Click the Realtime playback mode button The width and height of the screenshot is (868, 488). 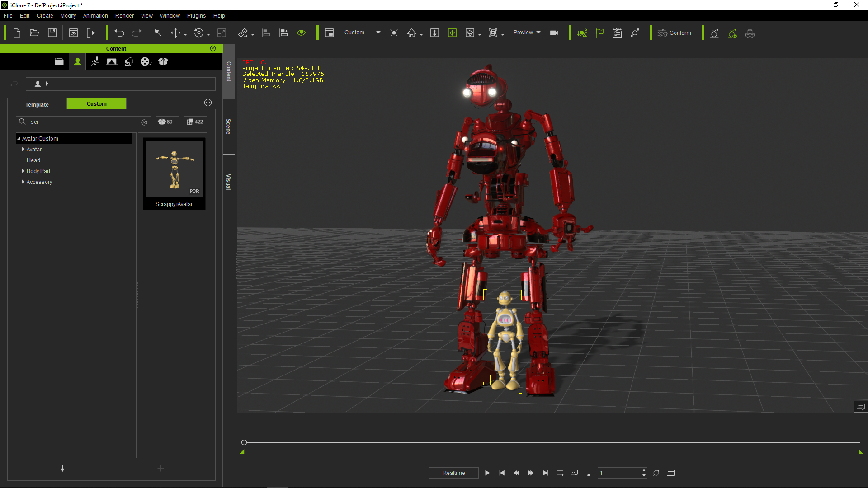(454, 473)
